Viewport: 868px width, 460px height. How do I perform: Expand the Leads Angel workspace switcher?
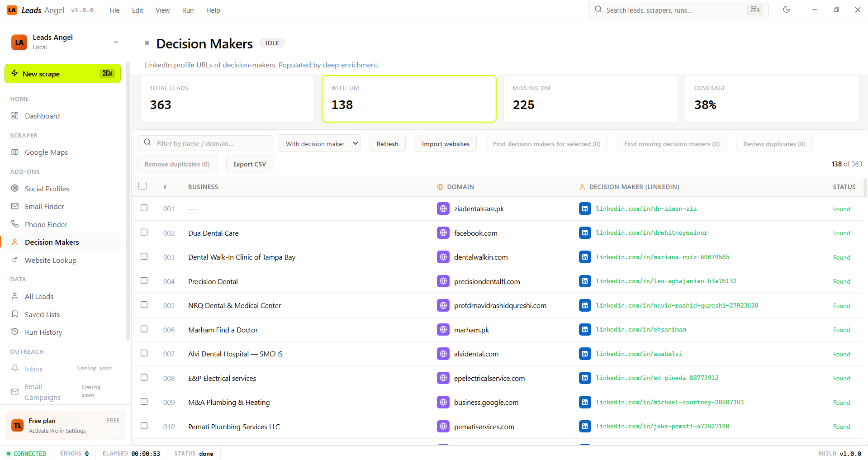click(x=116, y=42)
